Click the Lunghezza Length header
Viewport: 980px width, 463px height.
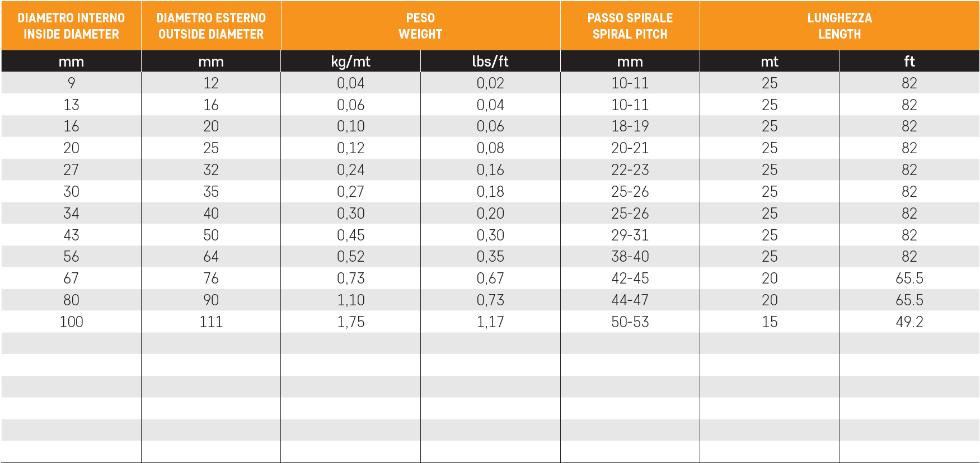840,26
